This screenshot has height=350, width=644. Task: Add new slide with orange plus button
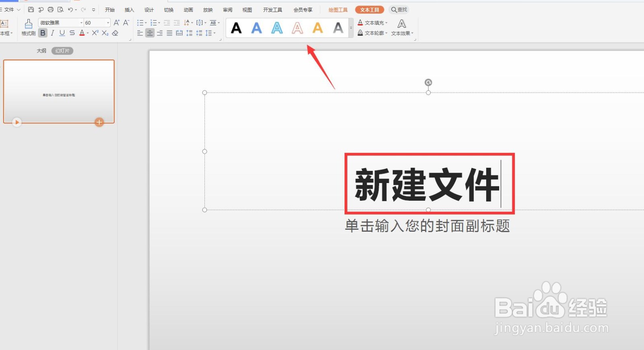point(99,122)
